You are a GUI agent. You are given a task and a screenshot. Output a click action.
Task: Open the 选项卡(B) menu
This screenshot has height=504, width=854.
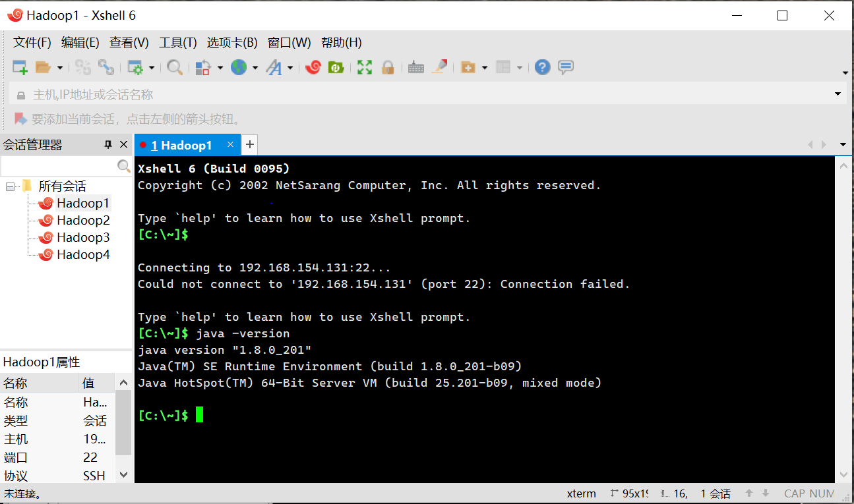coord(232,43)
